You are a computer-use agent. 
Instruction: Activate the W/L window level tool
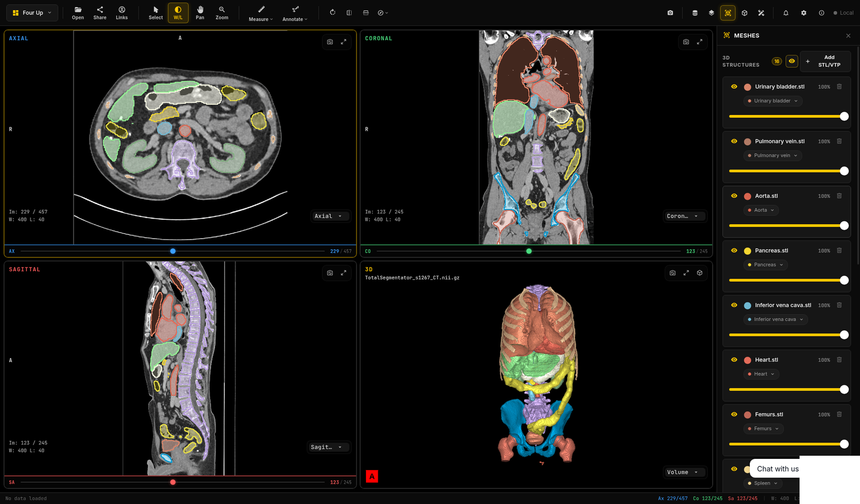click(x=178, y=13)
